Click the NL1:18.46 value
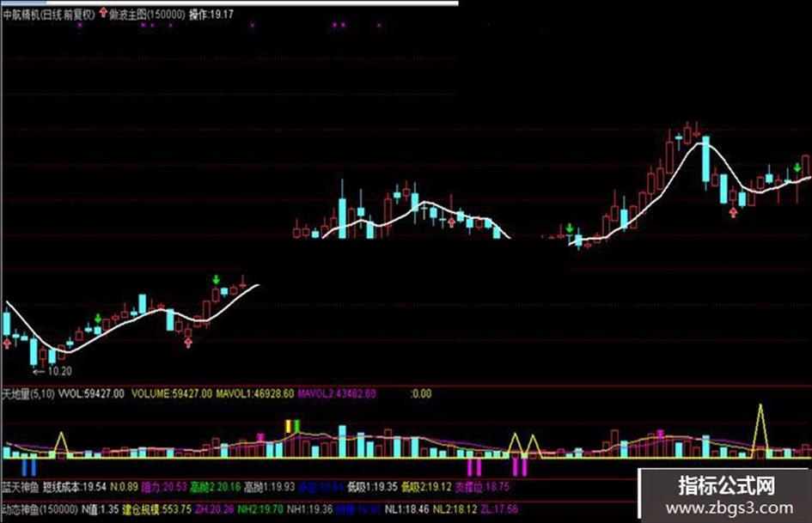 click(407, 509)
